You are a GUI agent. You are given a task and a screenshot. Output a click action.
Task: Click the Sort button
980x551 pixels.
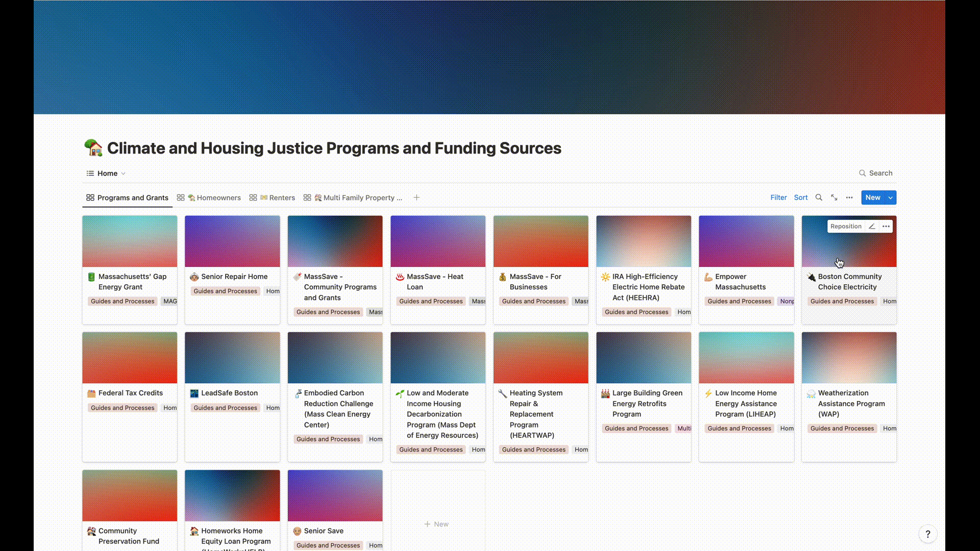(800, 197)
